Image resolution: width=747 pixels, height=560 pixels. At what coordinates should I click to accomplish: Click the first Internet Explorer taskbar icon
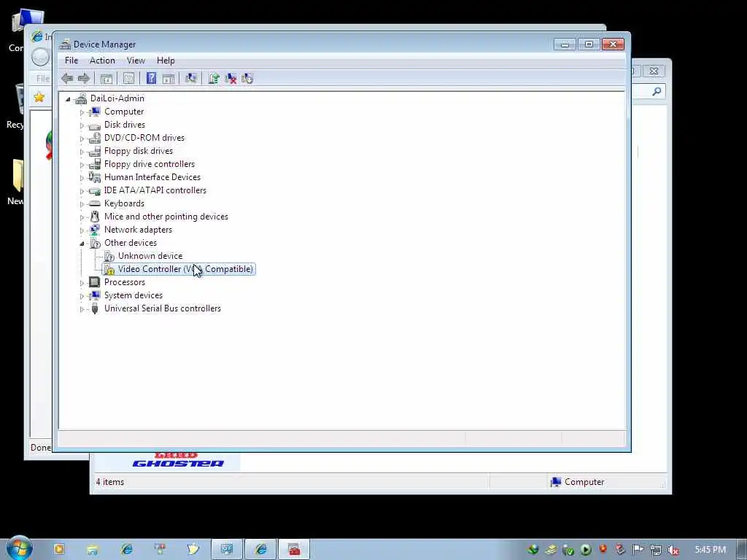click(126, 549)
